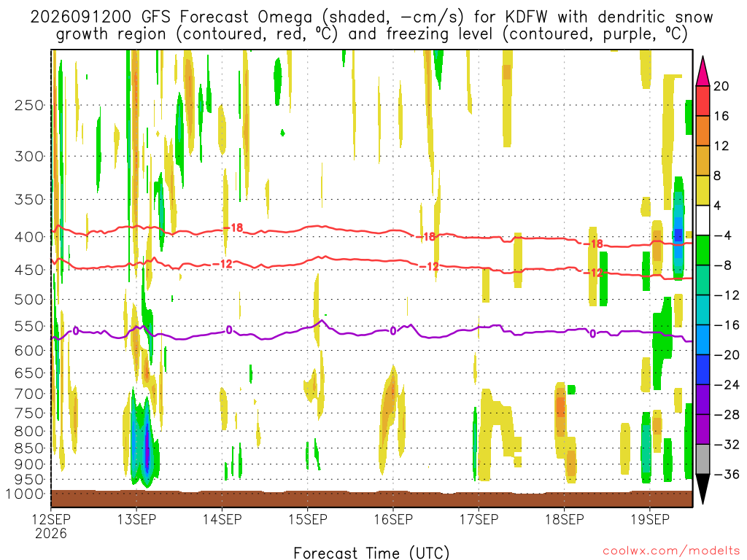The height and width of the screenshot is (560, 747).
Task: Click the purple 0 freezing level label near 14SEP
Action: coord(229,330)
